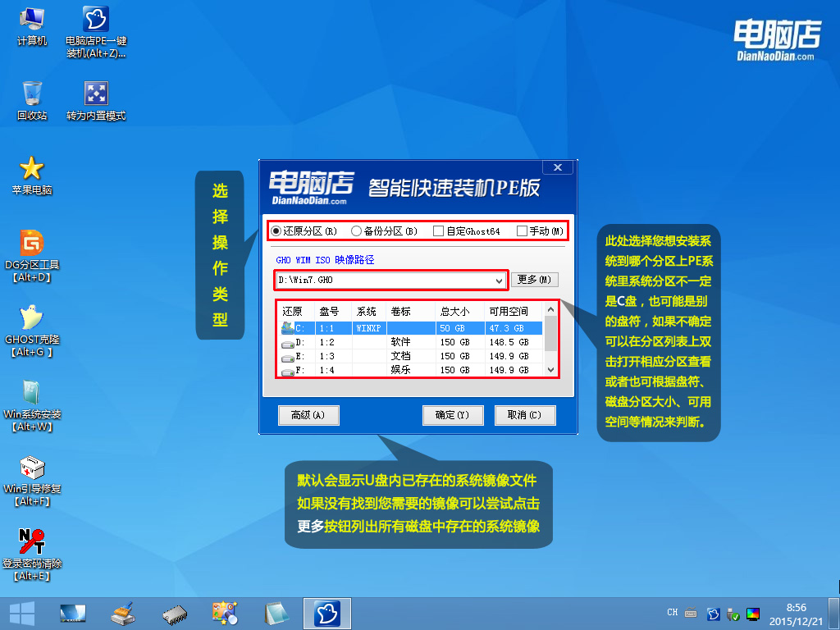Image resolution: width=840 pixels, height=630 pixels.
Task: Click the 取消(C) cancel button
Action: point(524,415)
